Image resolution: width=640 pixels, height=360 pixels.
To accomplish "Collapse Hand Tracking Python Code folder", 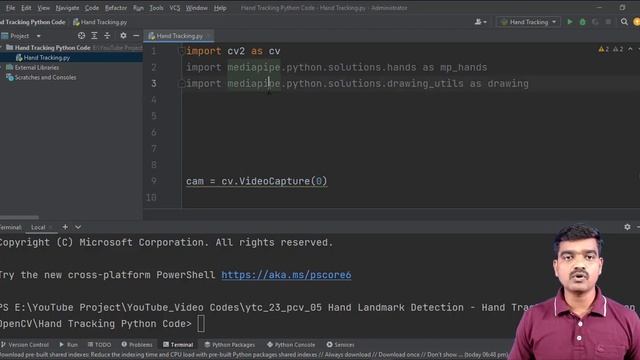I will click(2, 48).
